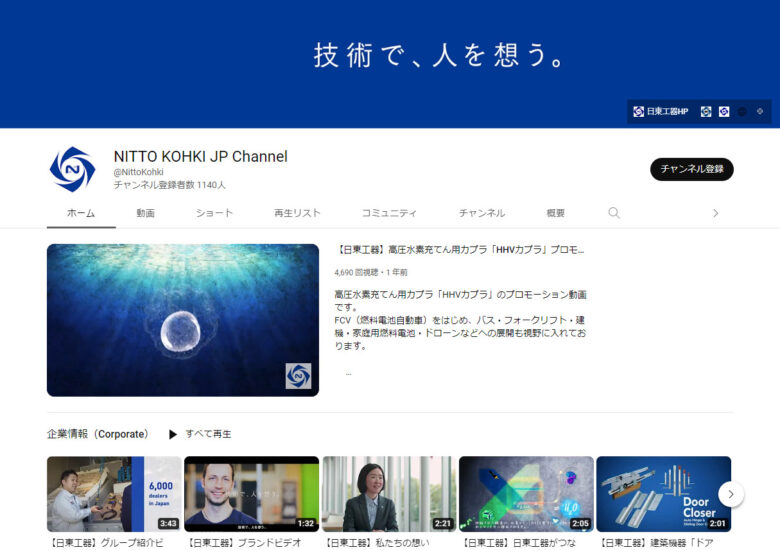Open the colorful H2O graphic video thumbnail
The width and height of the screenshot is (780, 550).
point(526,494)
